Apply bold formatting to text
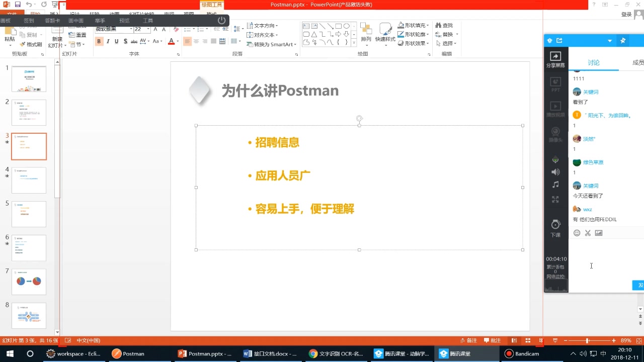644x362 pixels. point(99,41)
